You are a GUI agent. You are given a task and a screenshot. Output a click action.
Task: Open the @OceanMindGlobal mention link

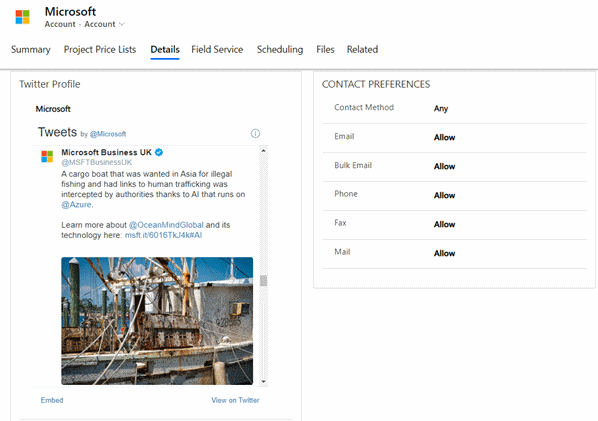[166, 225]
